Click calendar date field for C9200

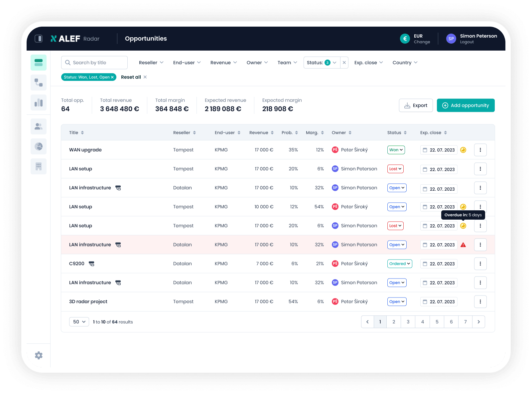[439, 264]
